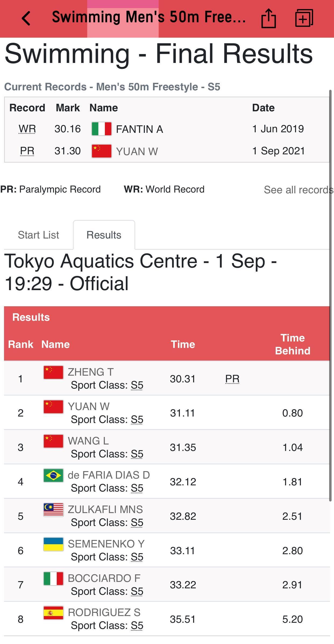Open the add-to-collection plus icon
Viewport: 334px width, 644px height.
(304, 18)
